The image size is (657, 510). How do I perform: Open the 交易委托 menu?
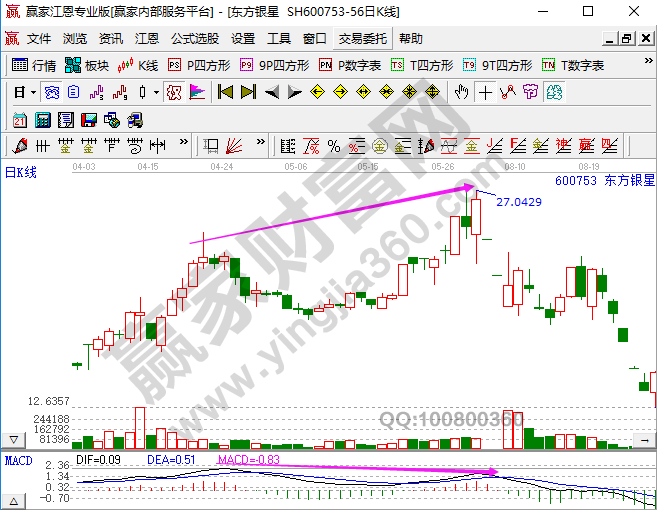click(361, 39)
